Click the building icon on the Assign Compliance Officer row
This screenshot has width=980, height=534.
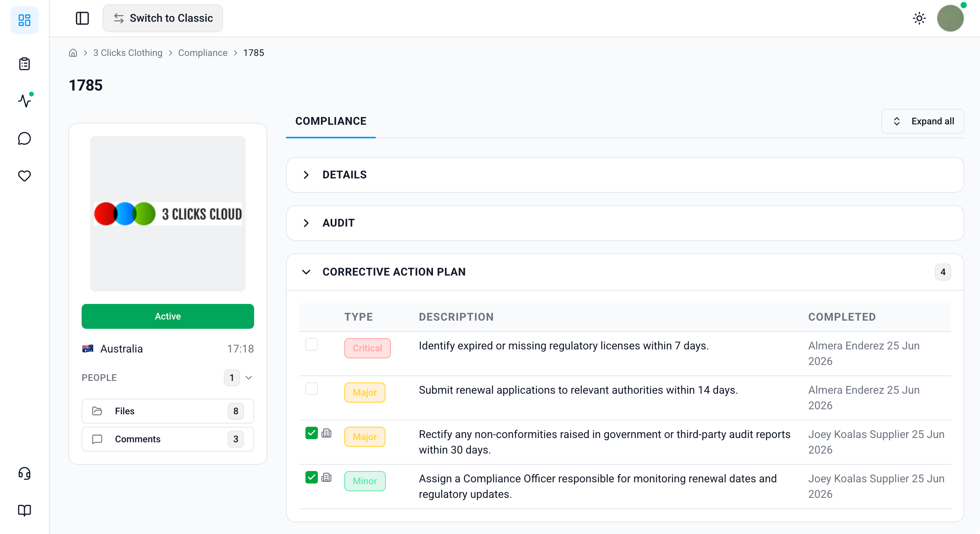click(x=326, y=477)
